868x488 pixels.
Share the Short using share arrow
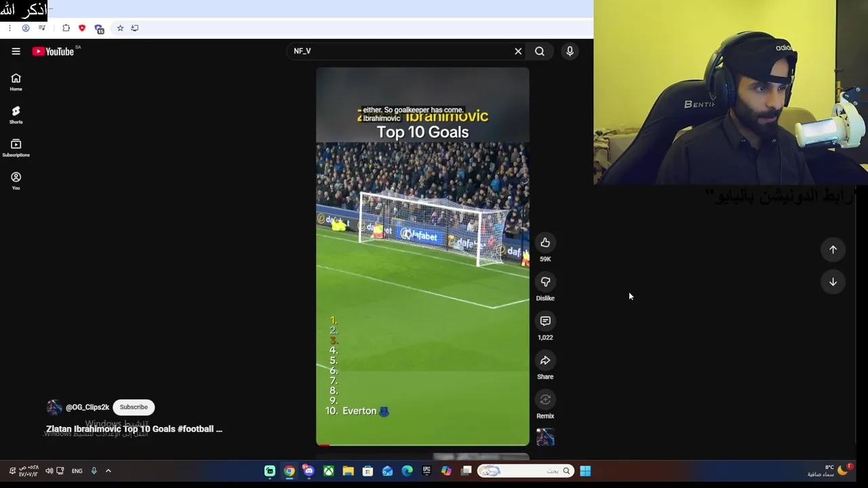tap(545, 361)
